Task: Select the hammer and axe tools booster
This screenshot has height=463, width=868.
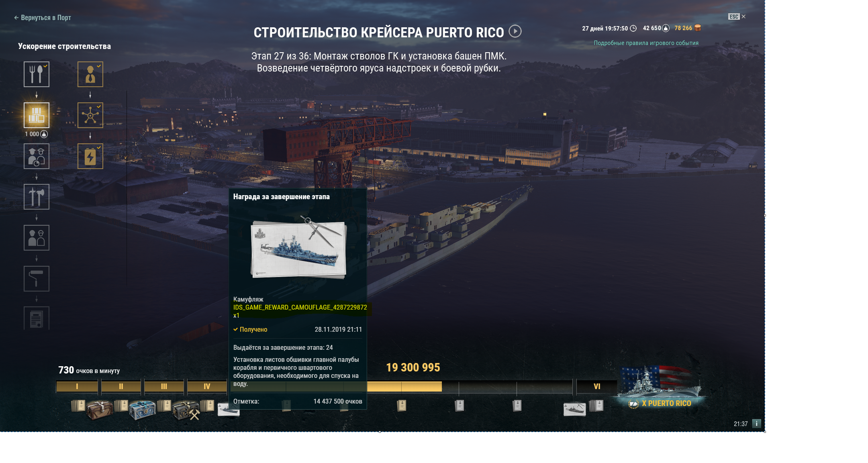Action: (37, 197)
